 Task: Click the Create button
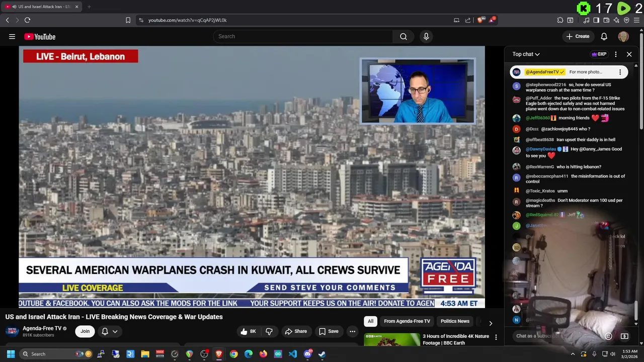(578, 36)
